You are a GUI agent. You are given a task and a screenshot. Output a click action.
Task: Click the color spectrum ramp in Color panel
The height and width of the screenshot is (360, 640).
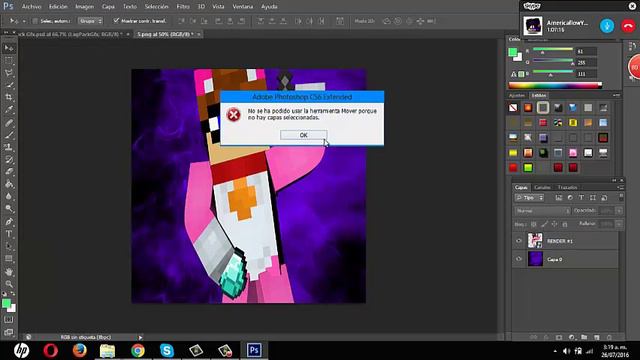point(555,85)
